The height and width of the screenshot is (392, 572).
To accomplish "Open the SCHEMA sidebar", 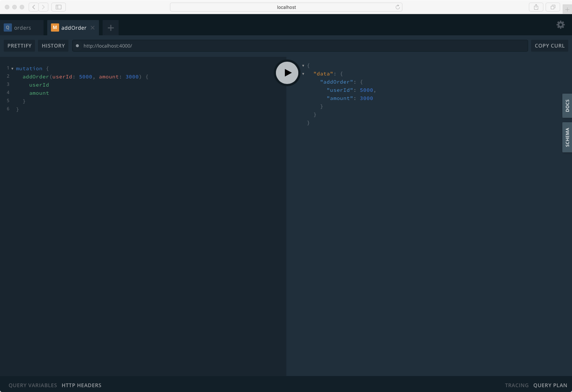I will click(567, 137).
